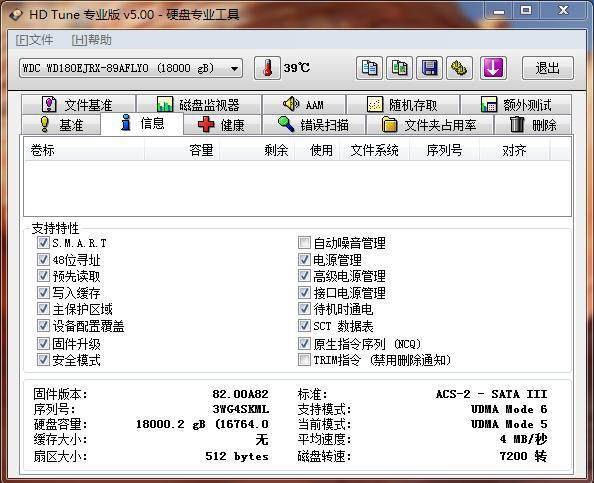This screenshot has height=483, width=594.
Task: Toggle the SCT 数据表 checkbox
Action: tap(304, 326)
